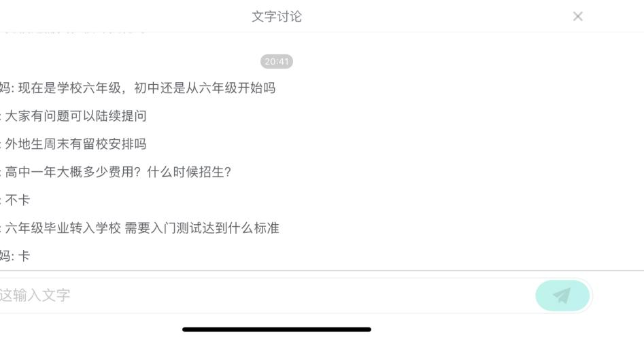The height and width of the screenshot is (339, 644).
Task: Select the last reply 卡 from 妈
Action: click(x=24, y=256)
